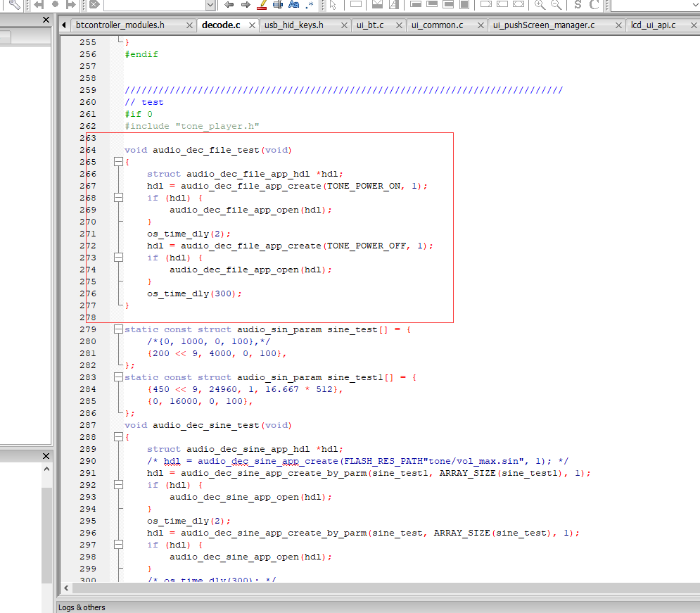The width and height of the screenshot is (700, 613).
Task: Open the incremental search text dropdown
Action: click(210, 5)
